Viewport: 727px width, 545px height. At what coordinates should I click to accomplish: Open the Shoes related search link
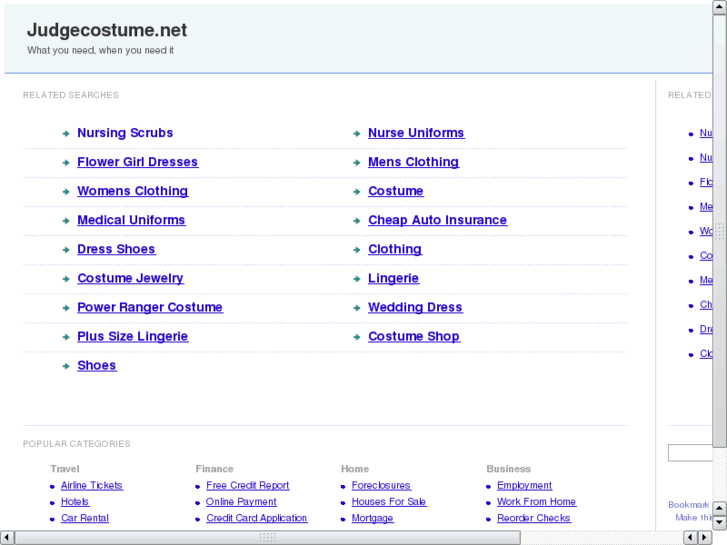tap(96, 365)
